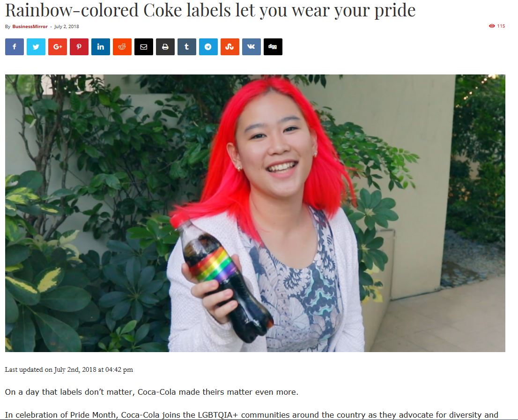The image size is (518, 420).
Task: Click the last updated timestamp text
Action: [69, 369]
